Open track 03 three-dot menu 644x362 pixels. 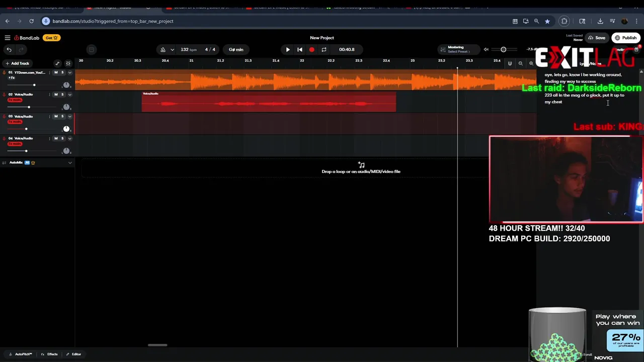click(x=49, y=117)
